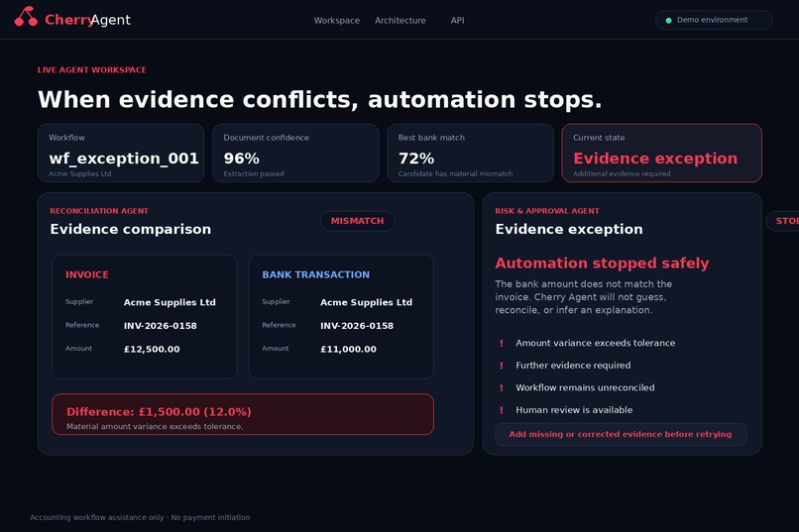Click the bank transaction reference INV-2026-0158
799x532 pixels.
click(x=357, y=326)
